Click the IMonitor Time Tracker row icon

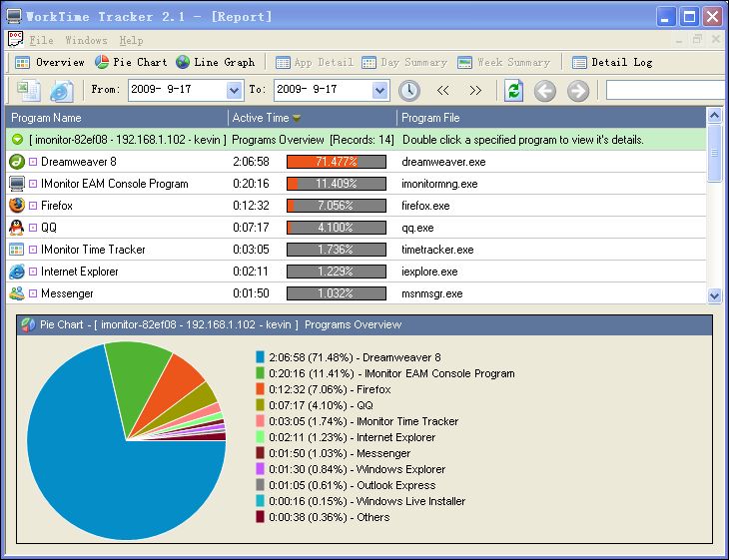pyautogui.click(x=17, y=250)
